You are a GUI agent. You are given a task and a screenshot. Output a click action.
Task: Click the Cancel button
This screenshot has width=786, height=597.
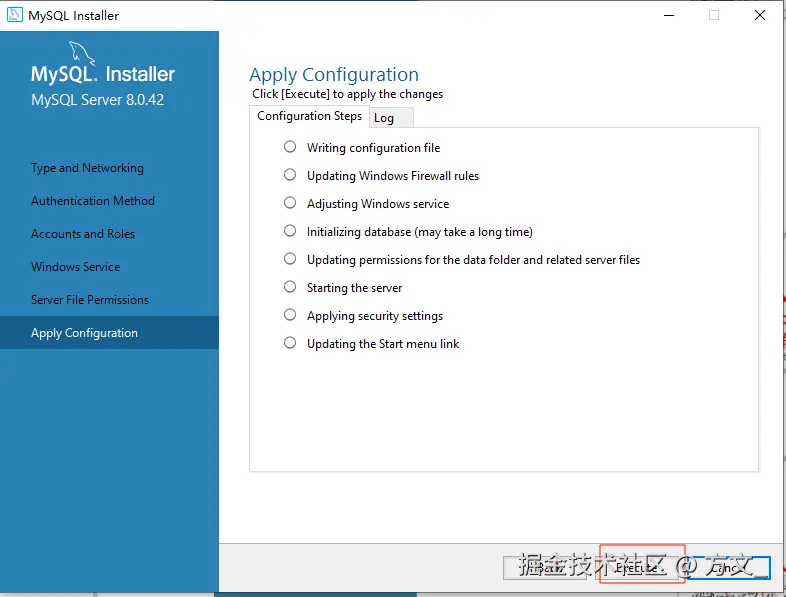pos(728,567)
